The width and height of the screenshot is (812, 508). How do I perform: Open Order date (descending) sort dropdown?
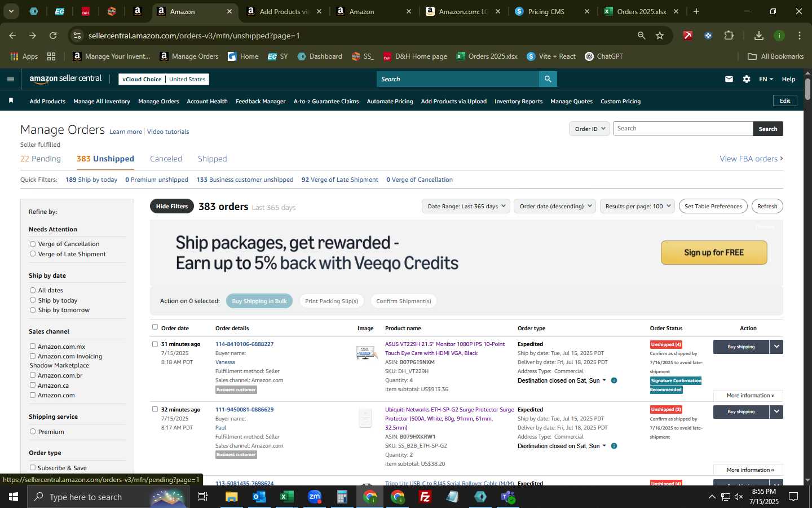[x=555, y=206]
